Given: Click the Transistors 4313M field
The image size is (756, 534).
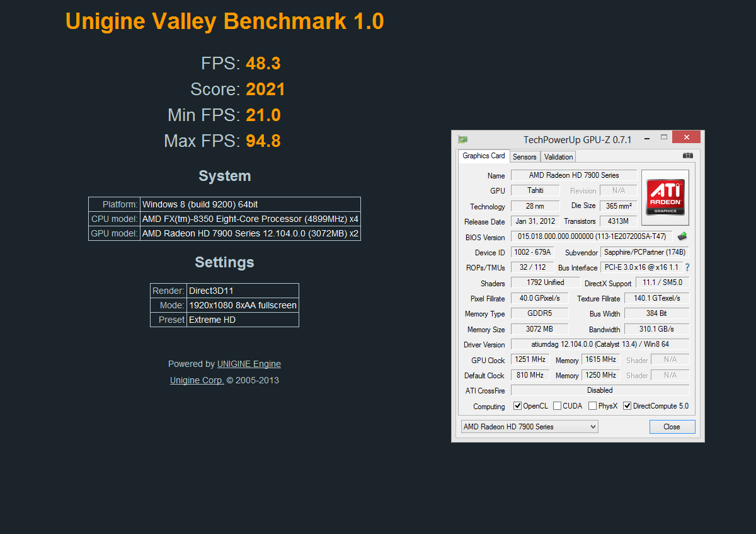Looking at the screenshot, I should tap(618, 221).
